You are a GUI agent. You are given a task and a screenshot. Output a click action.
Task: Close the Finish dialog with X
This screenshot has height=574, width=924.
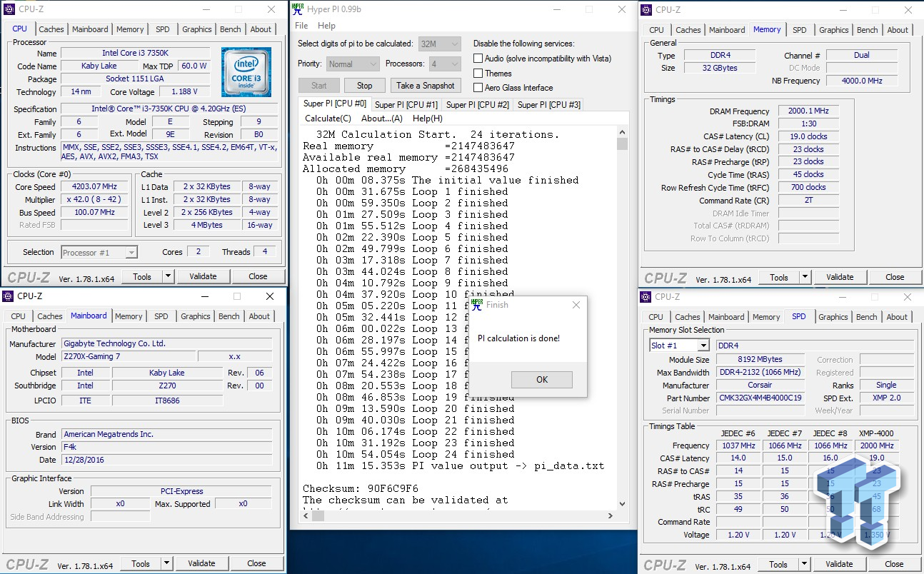576,305
